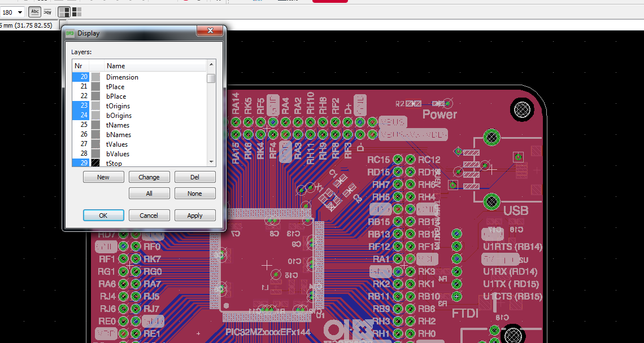Click the layer list scrollbar thumb
The height and width of the screenshot is (343, 644).
coord(211,78)
